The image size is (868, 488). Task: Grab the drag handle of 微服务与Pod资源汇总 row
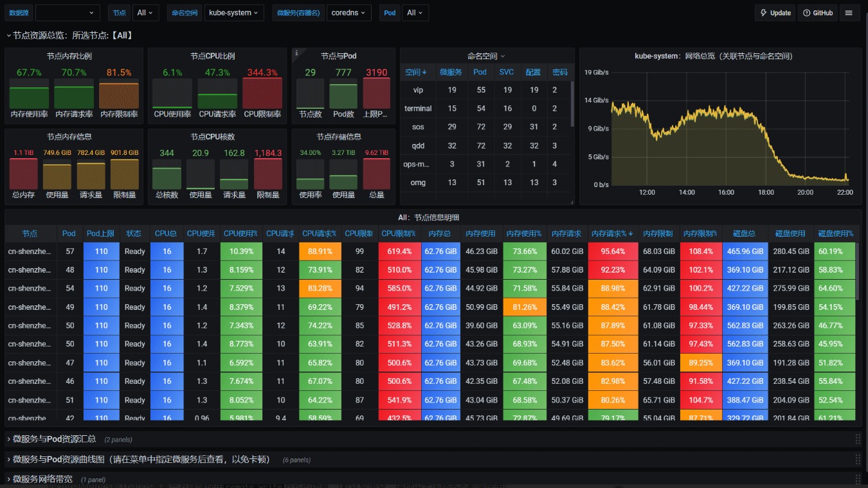pos(858,439)
